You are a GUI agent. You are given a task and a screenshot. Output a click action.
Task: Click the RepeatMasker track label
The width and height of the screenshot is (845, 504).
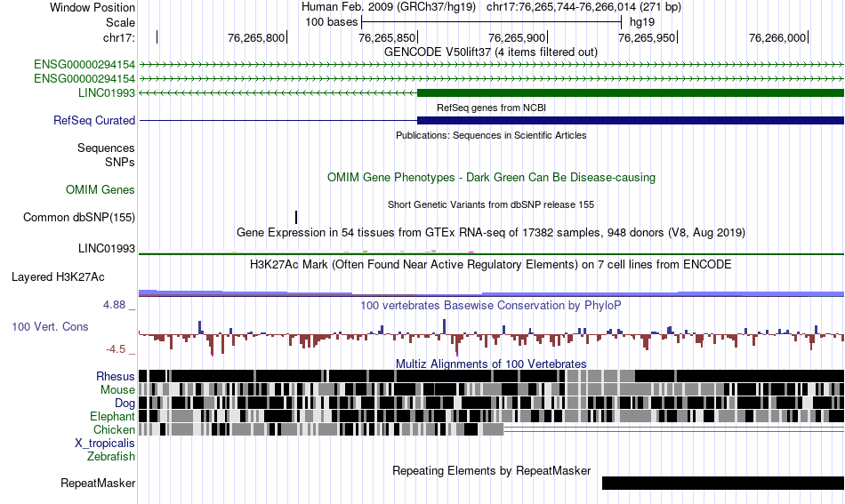pyautogui.click(x=98, y=483)
